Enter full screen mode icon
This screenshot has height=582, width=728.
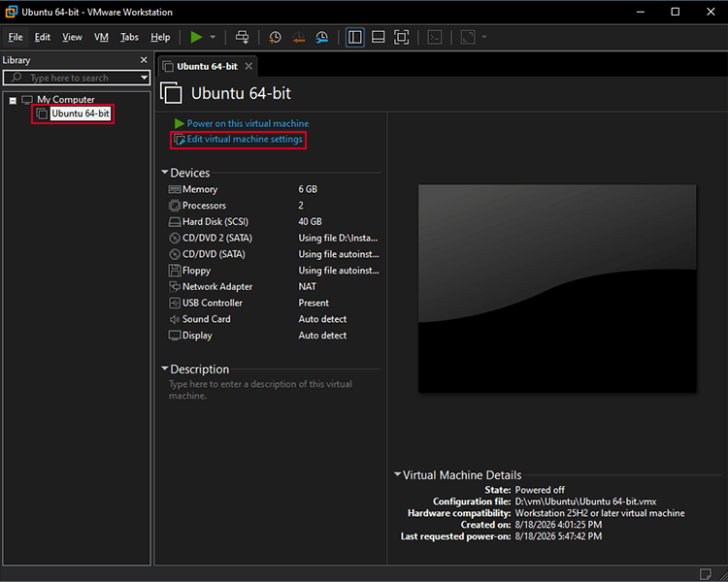coord(402,37)
